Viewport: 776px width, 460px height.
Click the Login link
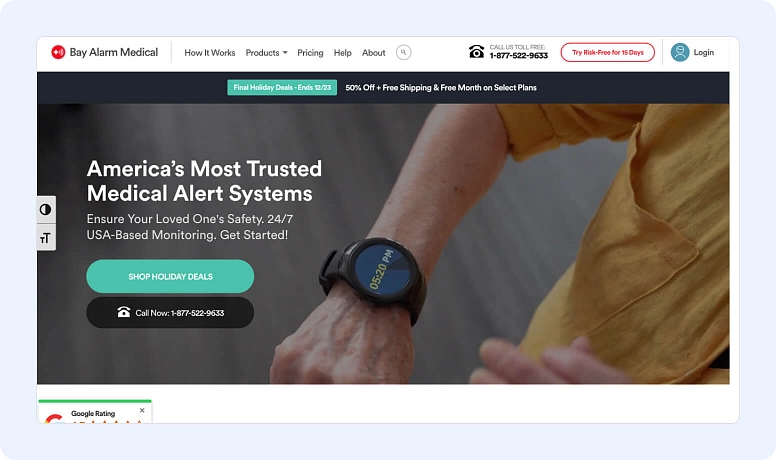click(703, 52)
